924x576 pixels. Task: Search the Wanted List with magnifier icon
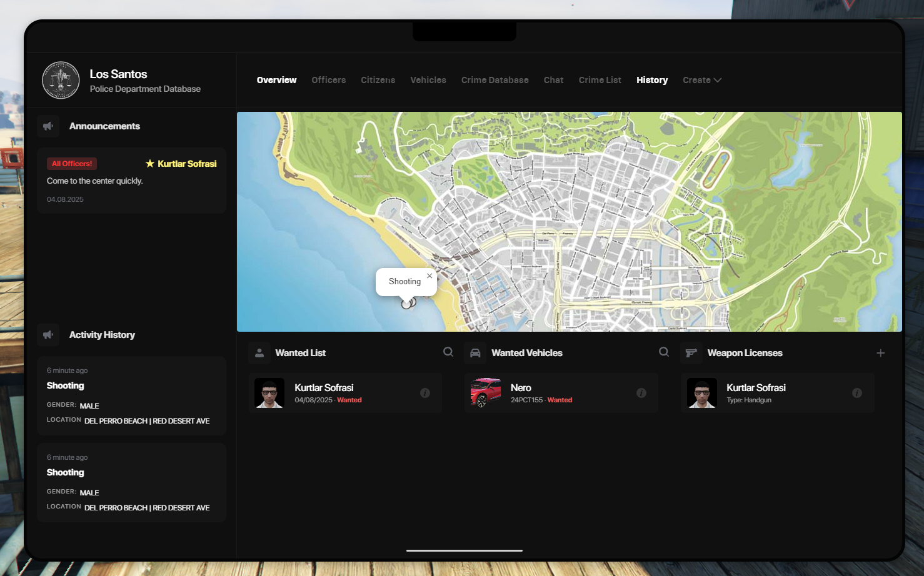coord(448,352)
